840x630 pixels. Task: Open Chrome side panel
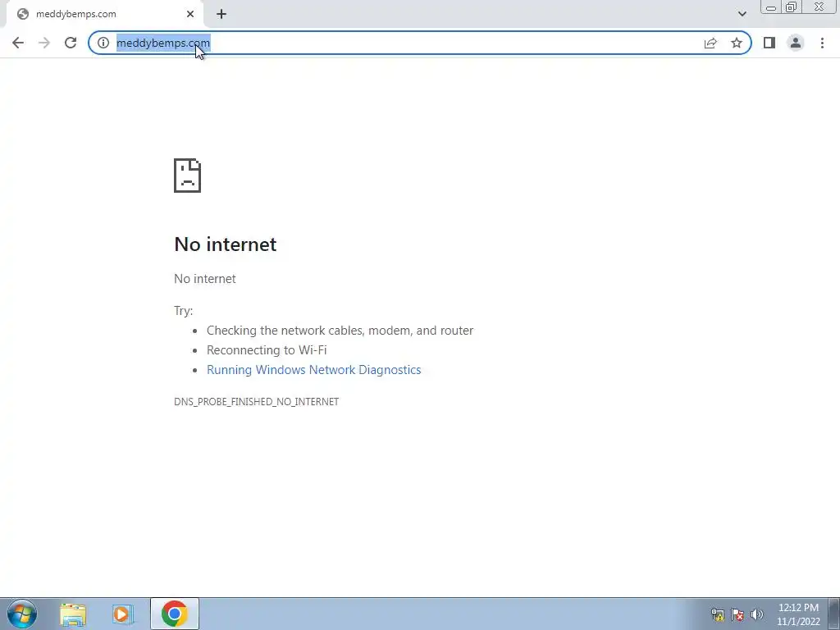point(769,43)
